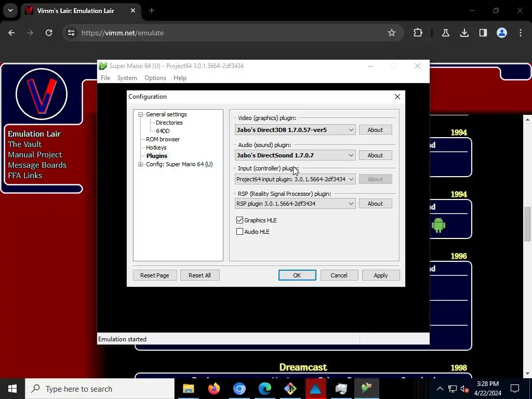This screenshot has width=532, height=399.
Task: Select ROM browser in settings tree
Action: click(163, 139)
